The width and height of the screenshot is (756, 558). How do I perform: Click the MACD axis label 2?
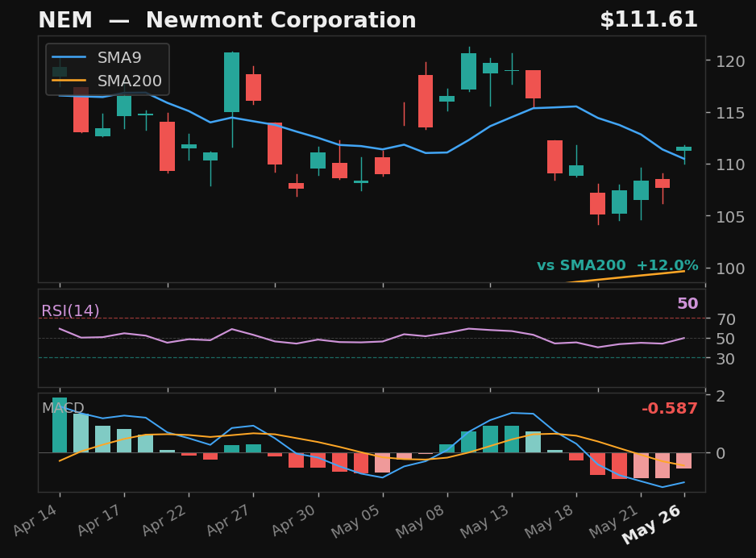[x=721, y=396]
